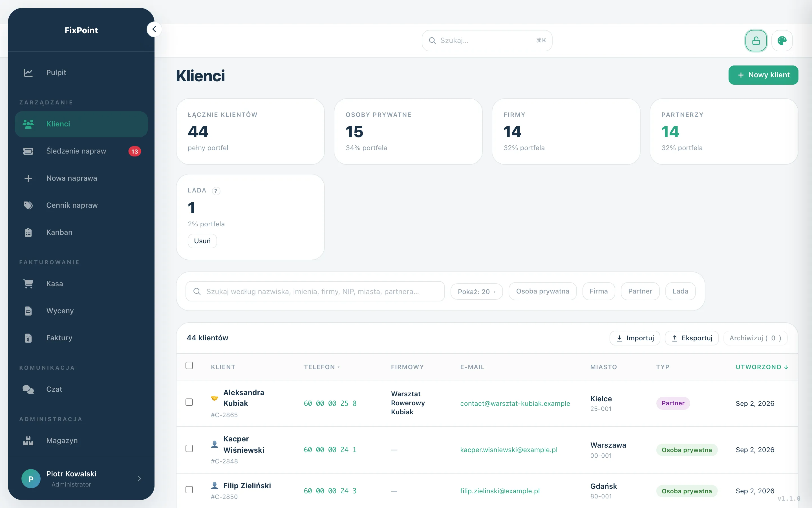Screen dimensions: 812x508
Task: Click the person icon beside Filip Zieliński
Action: click(x=214, y=485)
